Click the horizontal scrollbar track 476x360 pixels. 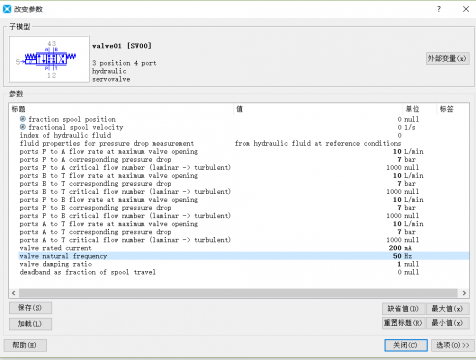pyautogui.click(x=238, y=293)
